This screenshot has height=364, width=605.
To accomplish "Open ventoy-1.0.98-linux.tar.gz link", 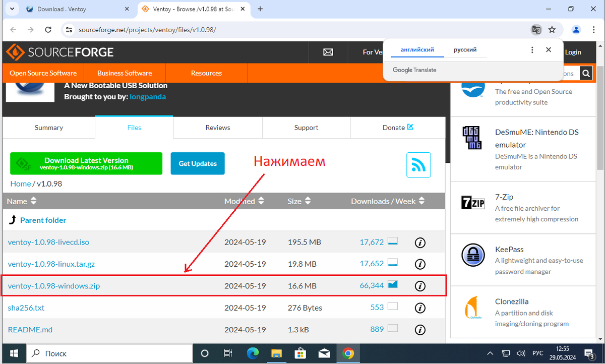I will point(51,264).
